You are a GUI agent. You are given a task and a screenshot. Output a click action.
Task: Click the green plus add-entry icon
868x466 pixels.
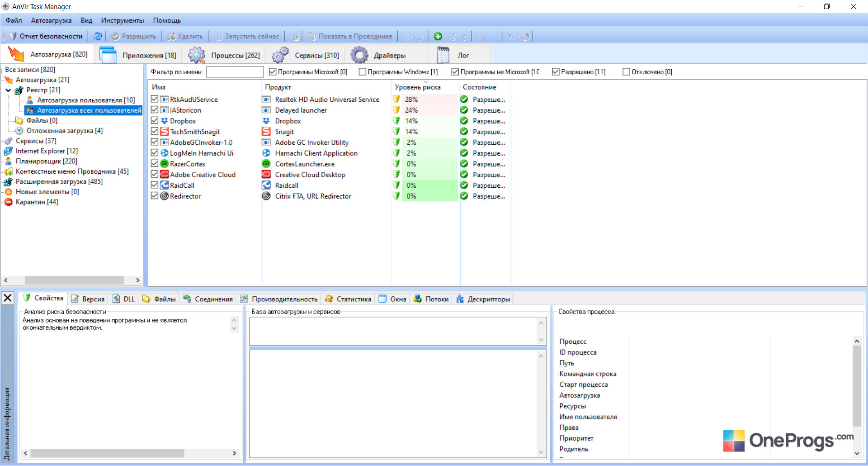coord(438,36)
